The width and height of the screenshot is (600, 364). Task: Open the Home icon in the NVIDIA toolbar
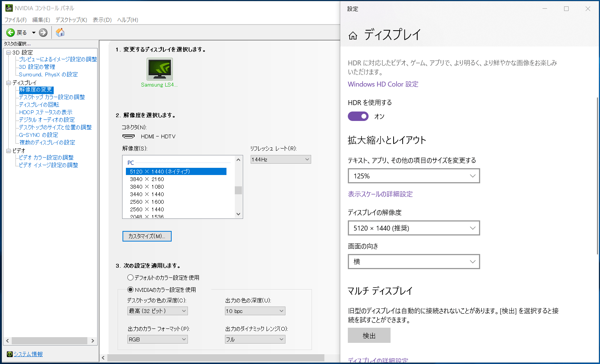(60, 33)
